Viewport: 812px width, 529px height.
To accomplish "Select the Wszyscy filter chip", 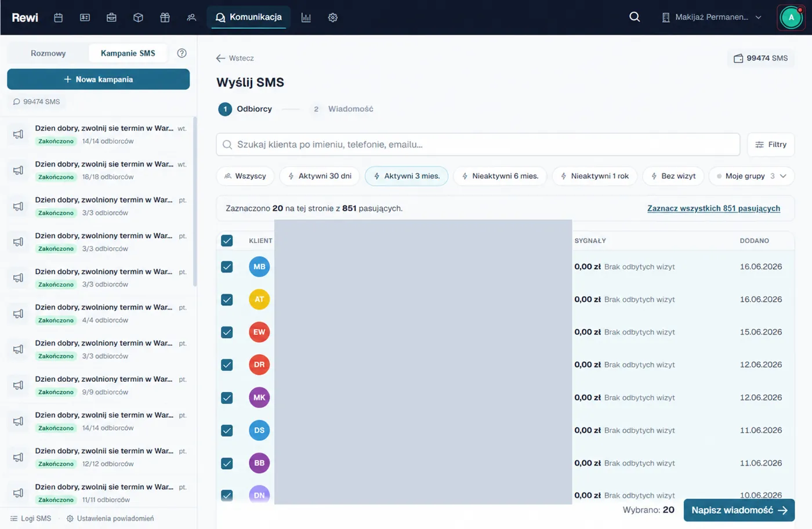I will point(245,176).
